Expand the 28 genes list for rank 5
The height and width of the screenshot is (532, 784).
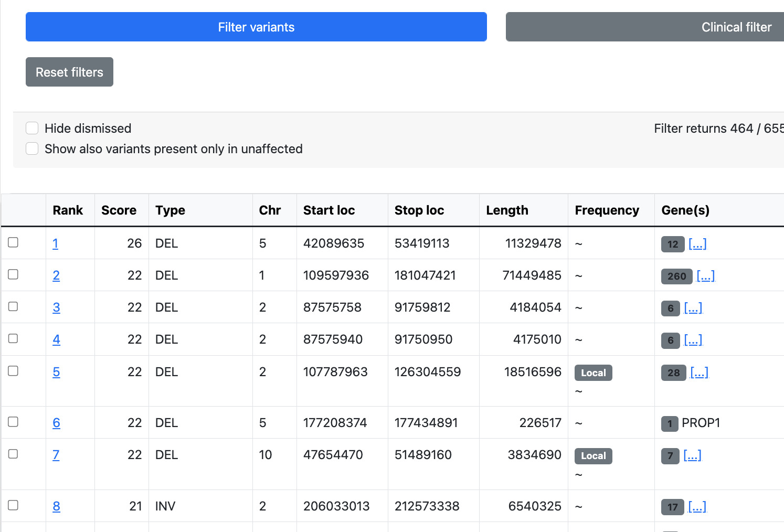(700, 372)
